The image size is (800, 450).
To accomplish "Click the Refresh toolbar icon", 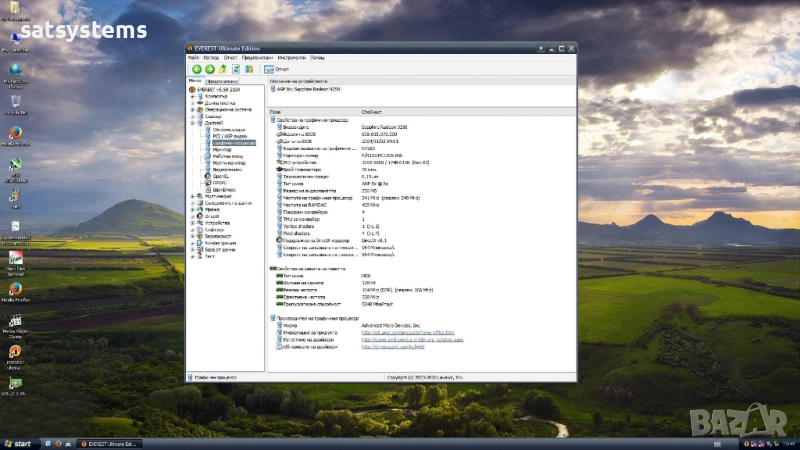I will (235, 69).
